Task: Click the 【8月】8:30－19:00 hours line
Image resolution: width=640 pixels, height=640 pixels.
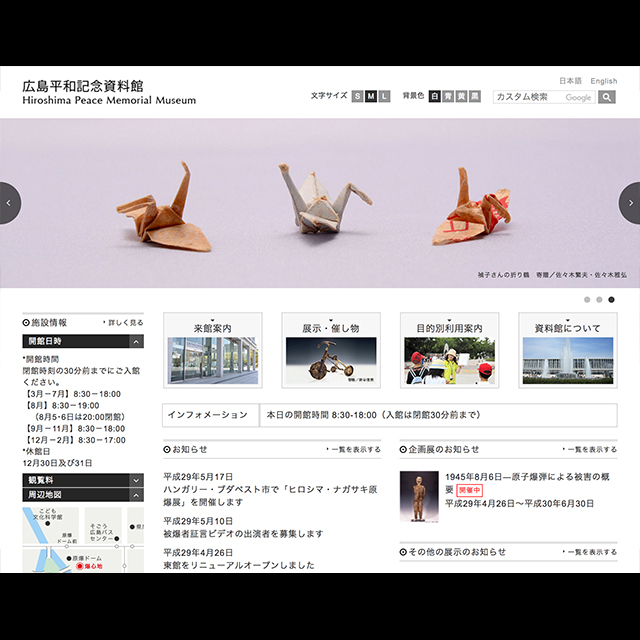Action: coord(61,405)
